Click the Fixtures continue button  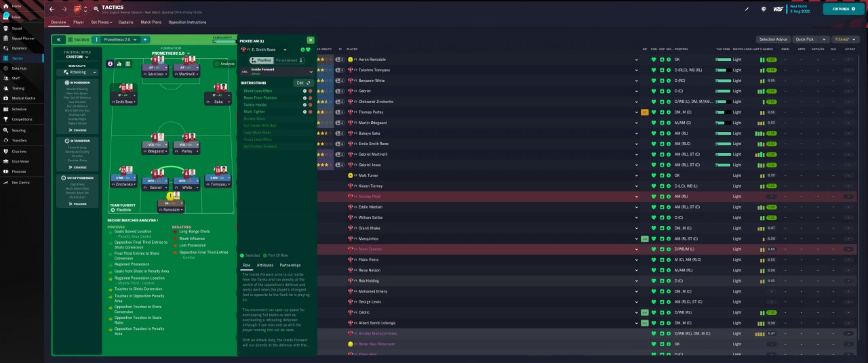point(843,9)
